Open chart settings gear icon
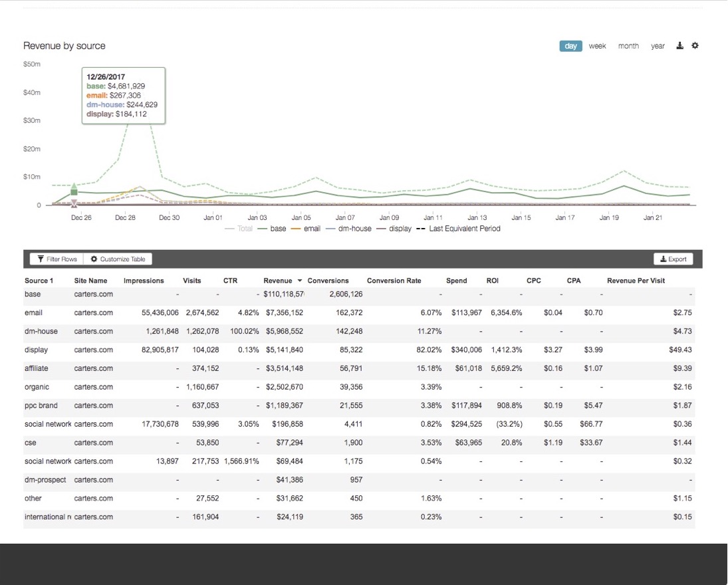The height and width of the screenshot is (585, 728). pos(695,45)
